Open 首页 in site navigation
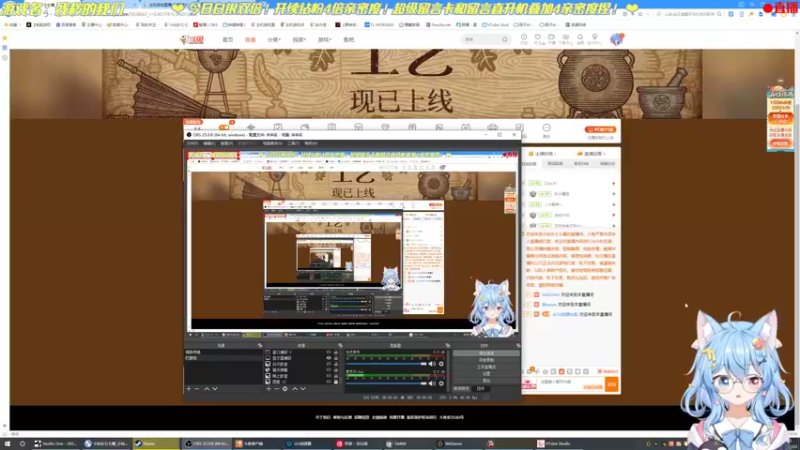The width and height of the screenshot is (800, 450). click(228, 39)
